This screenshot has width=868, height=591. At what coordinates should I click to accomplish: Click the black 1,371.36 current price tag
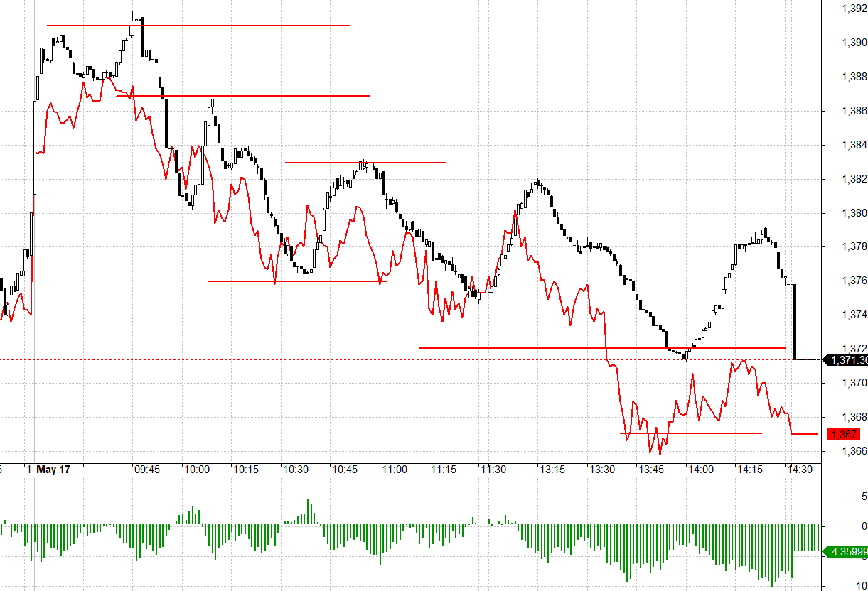(845, 360)
